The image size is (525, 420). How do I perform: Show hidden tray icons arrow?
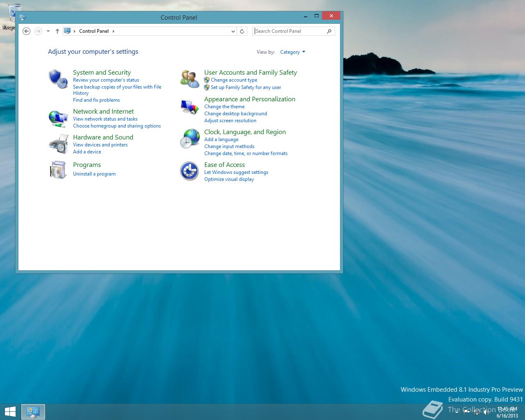[x=457, y=413]
